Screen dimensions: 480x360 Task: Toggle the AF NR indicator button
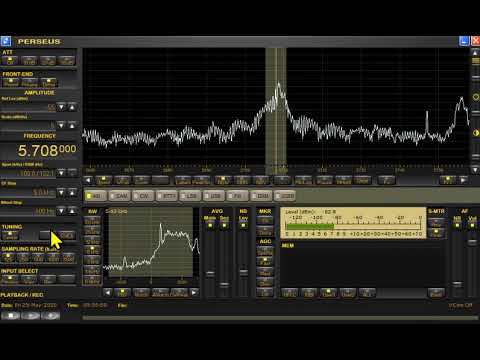click(x=457, y=226)
